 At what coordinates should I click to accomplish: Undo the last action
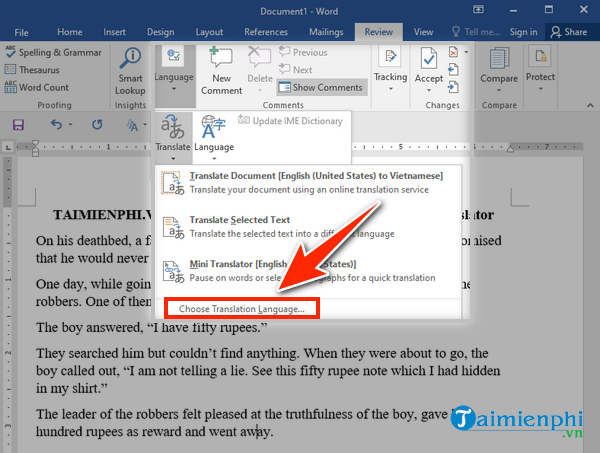[x=56, y=125]
